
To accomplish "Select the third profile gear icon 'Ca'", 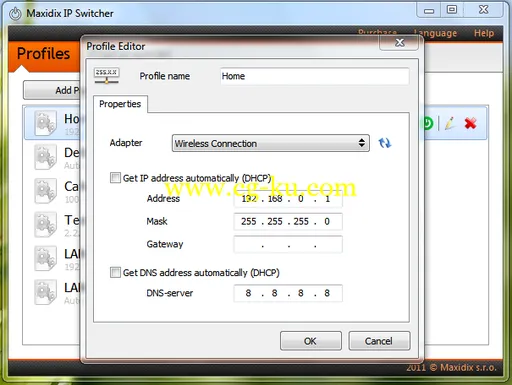I will [46, 191].
